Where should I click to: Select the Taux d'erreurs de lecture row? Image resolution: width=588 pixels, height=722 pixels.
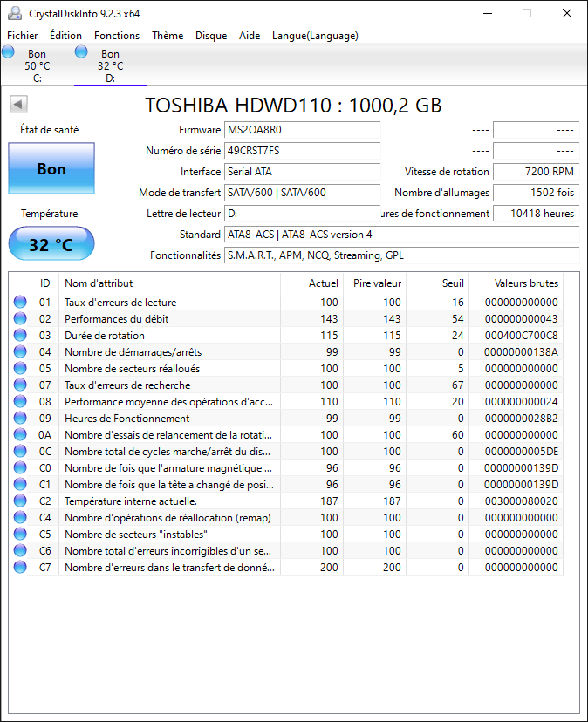click(285, 302)
